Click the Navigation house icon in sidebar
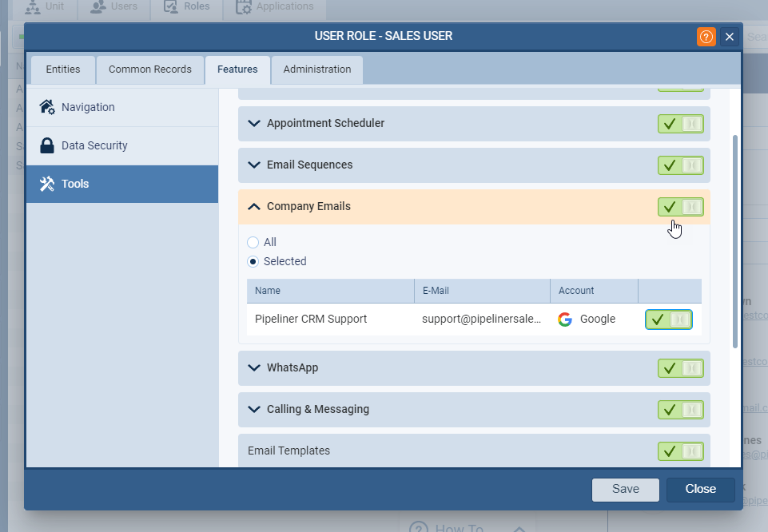768x532 pixels. pos(47,107)
